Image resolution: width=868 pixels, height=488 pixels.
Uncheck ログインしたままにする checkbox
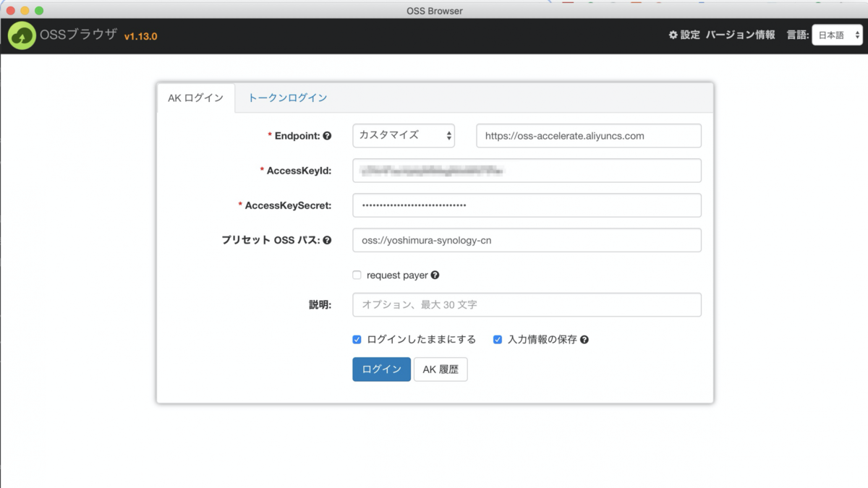coord(357,340)
